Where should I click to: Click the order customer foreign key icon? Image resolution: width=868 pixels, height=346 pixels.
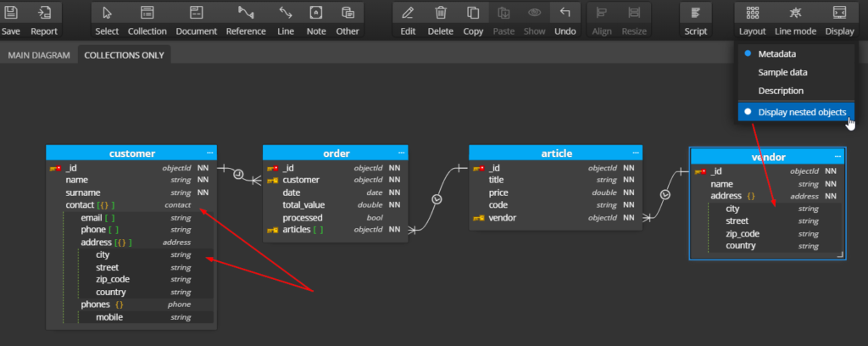pos(272,180)
